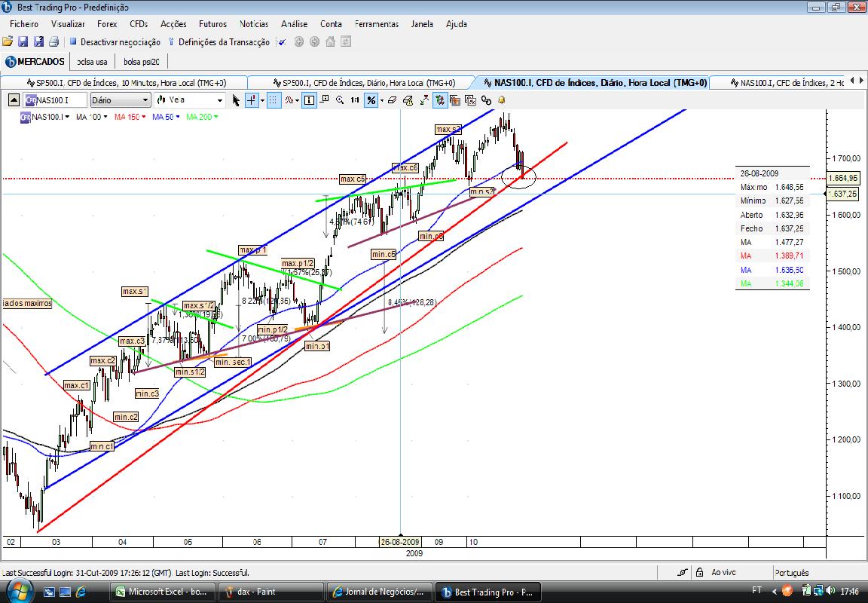The height and width of the screenshot is (603, 868).
Task: Click Definições da Transacção button
Action: coord(218,41)
